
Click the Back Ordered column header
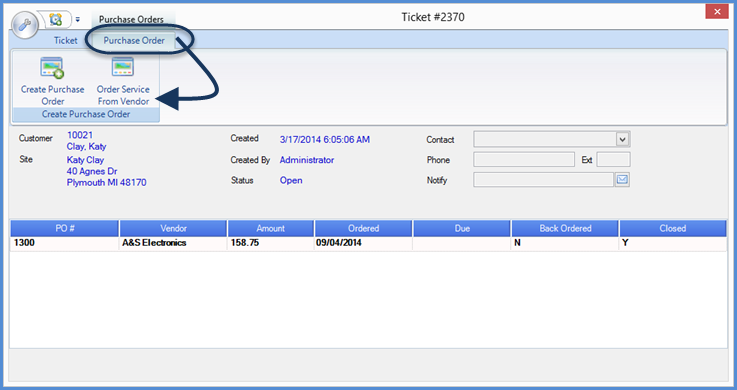point(565,228)
